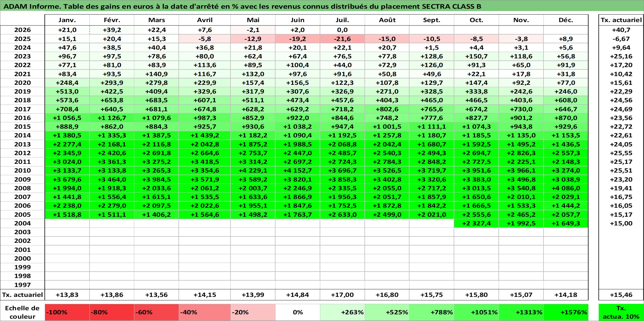Click the 'Janv.' column header
The width and height of the screenshot is (644, 321).
(67, 20)
